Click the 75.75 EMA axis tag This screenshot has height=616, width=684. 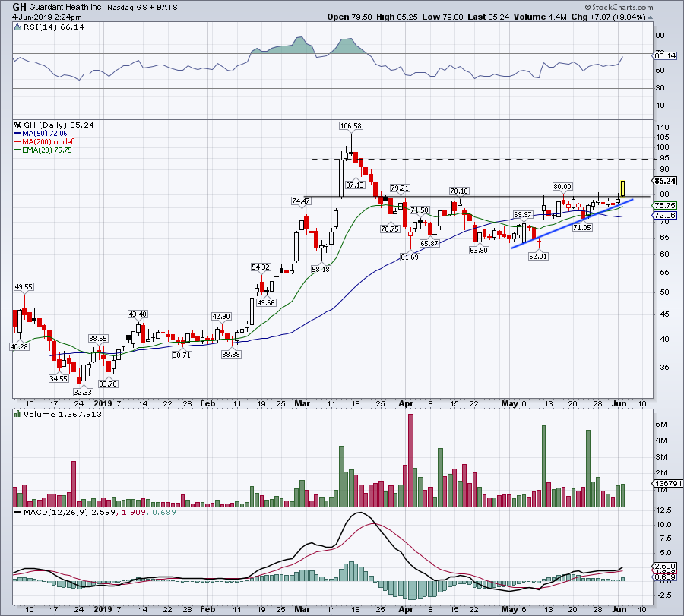(665, 205)
